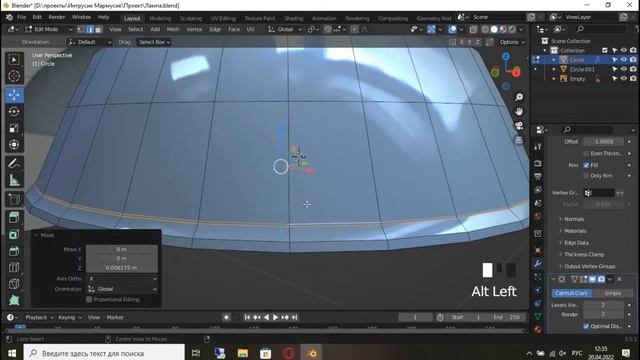Toggle the Rim Fill checkbox
640x360 pixels.
(586, 165)
